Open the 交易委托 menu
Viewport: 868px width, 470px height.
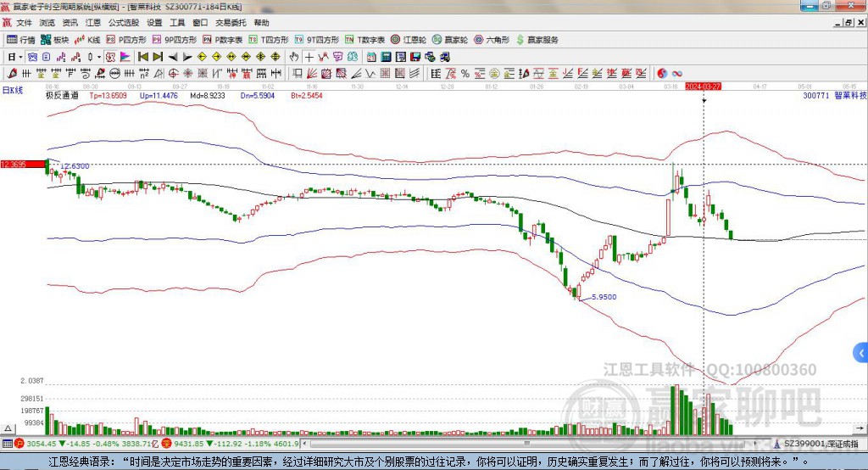[231, 23]
